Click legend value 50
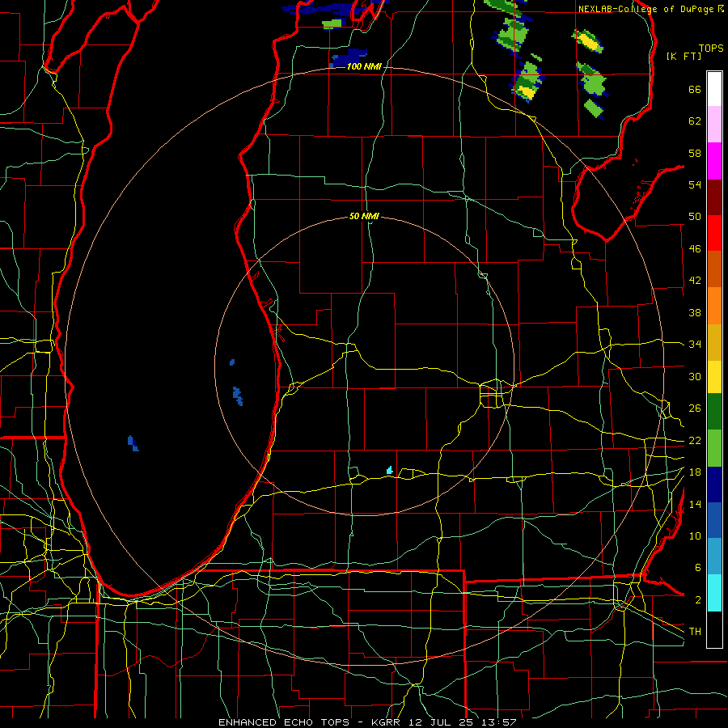Viewport: 728px width, 728px height. point(695,217)
